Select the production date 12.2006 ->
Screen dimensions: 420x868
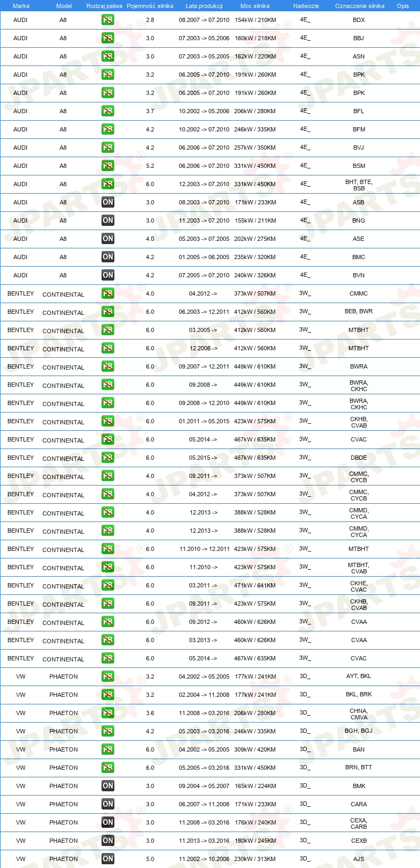[204, 348]
